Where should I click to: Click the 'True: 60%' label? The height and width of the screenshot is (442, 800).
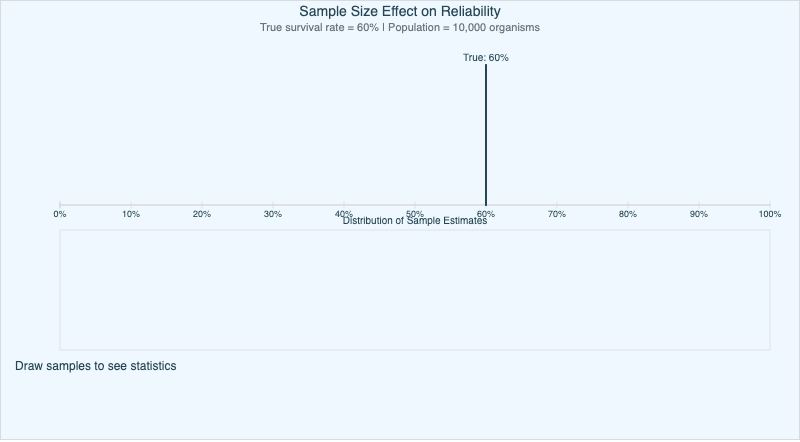point(485,57)
